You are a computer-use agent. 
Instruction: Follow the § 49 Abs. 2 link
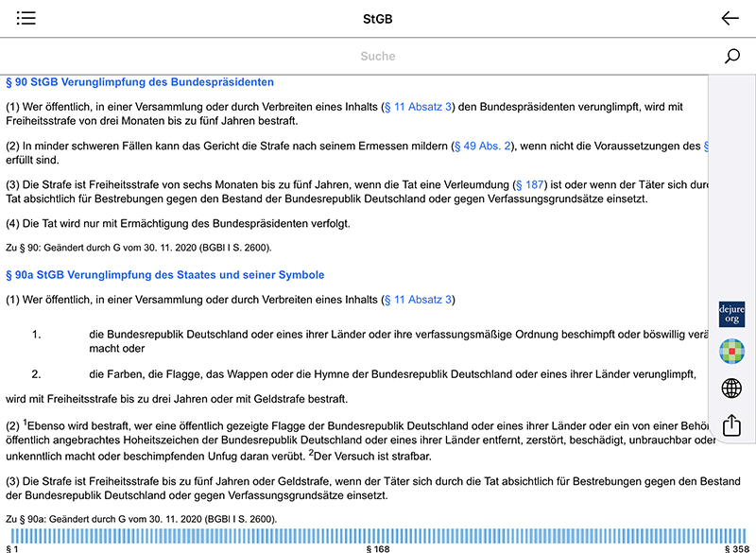482,146
